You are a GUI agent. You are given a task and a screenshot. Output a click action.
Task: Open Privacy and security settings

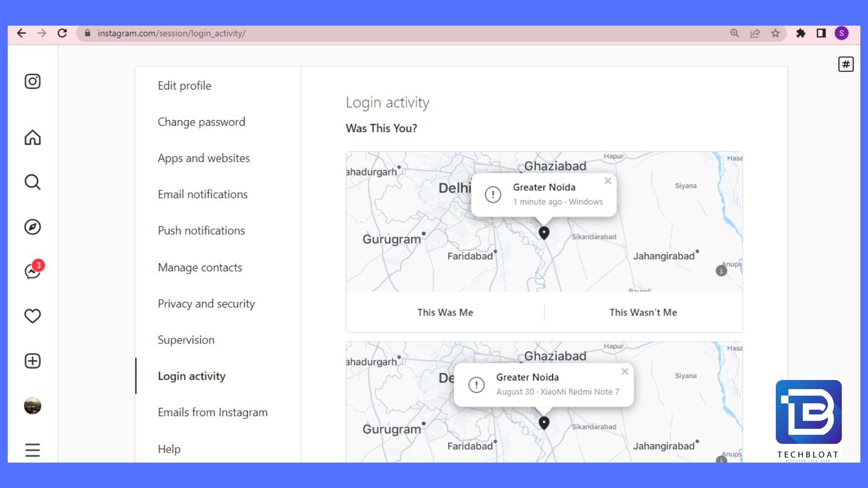206,304
